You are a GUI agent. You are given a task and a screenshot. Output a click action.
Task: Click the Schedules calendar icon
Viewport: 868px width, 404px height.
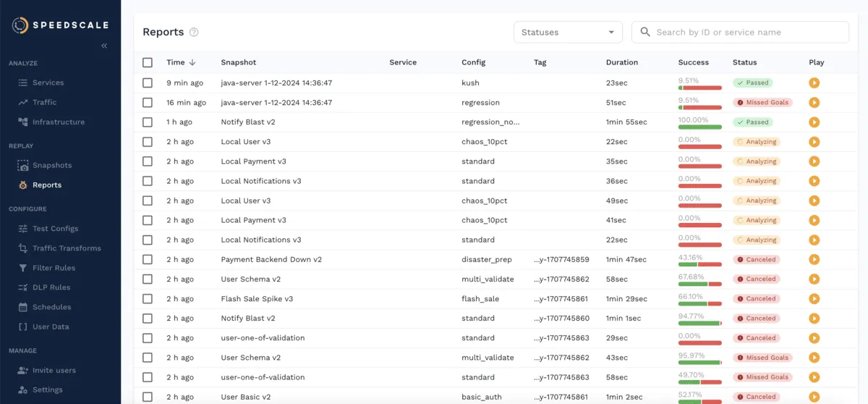[23, 307]
